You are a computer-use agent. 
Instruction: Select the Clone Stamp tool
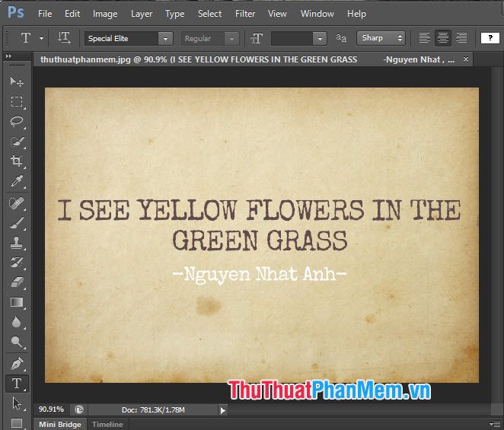pyautogui.click(x=17, y=243)
